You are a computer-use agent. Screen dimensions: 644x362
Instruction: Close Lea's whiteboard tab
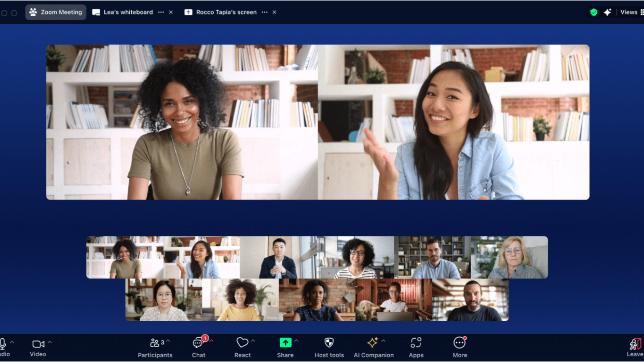coord(171,12)
